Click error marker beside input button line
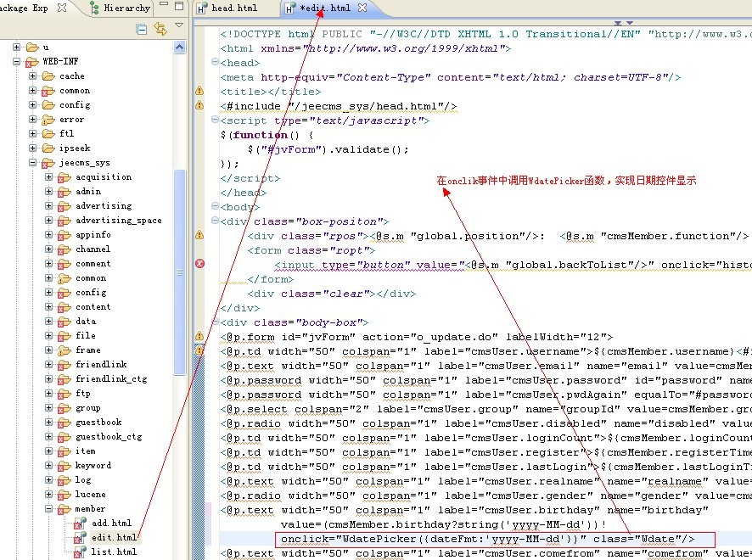Image resolution: width=752 pixels, height=560 pixels. coord(199,263)
